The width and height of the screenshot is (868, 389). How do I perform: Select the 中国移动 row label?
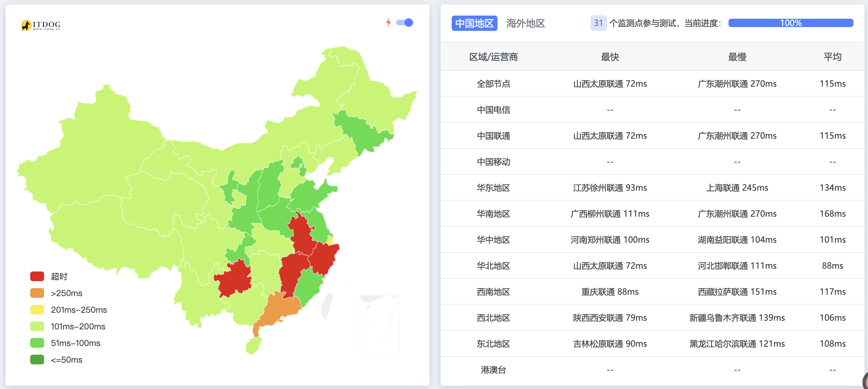493,162
